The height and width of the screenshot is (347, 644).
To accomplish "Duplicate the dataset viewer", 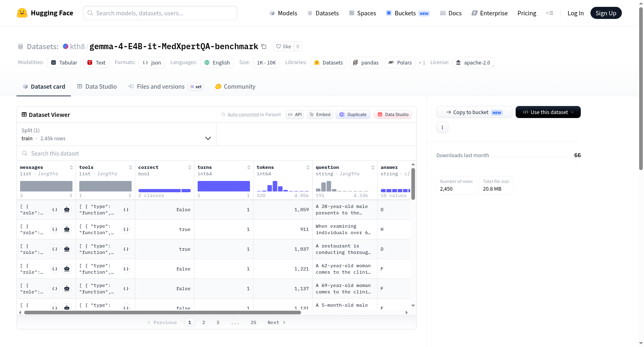I will click(353, 114).
